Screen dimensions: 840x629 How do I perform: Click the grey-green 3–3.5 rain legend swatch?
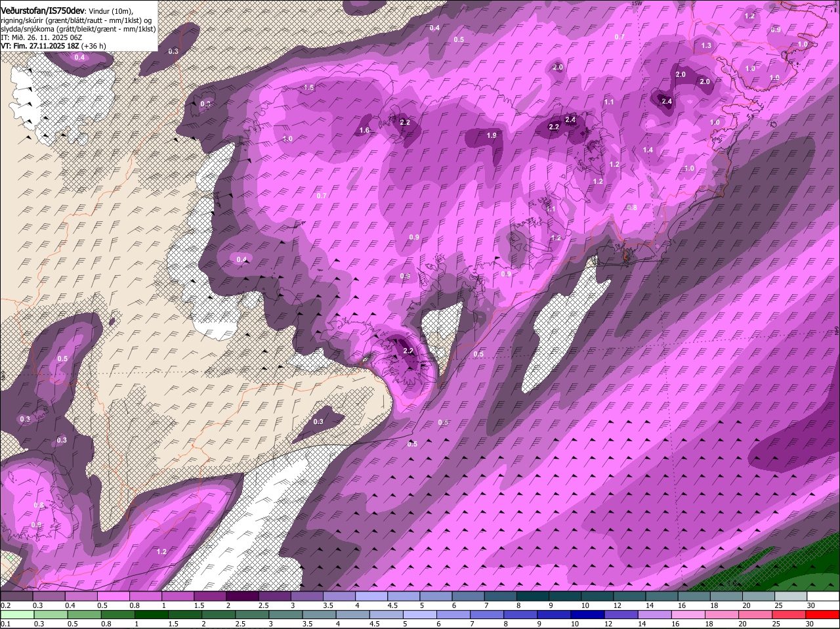287,615
